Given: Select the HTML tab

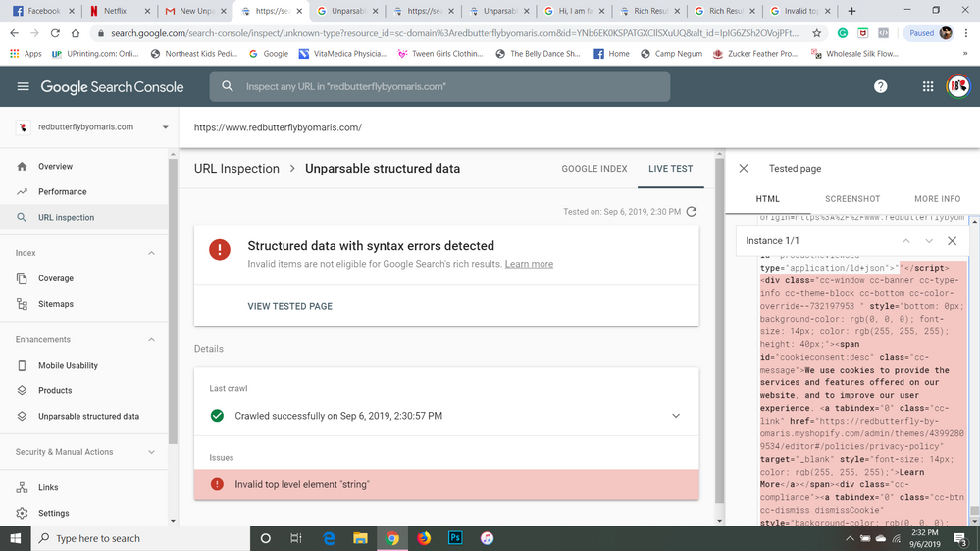Looking at the screenshot, I should (767, 199).
